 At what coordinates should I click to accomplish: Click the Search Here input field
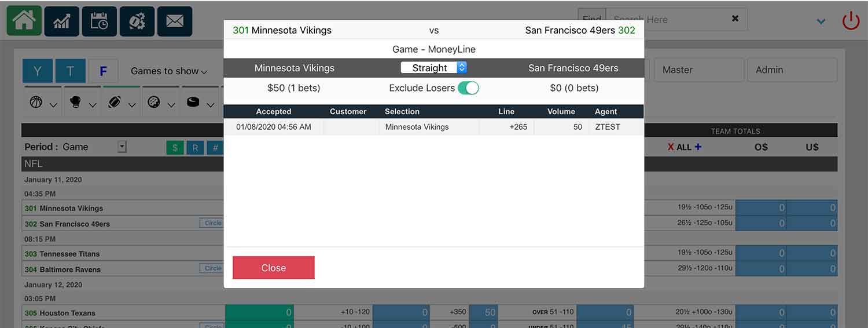pos(665,19)
